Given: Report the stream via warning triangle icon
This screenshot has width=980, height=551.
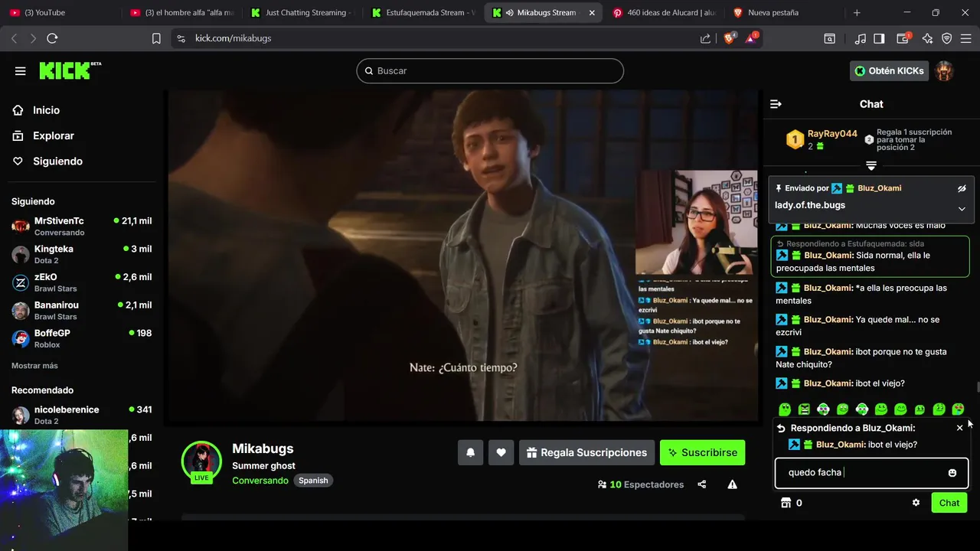Looking at the screenshot, I should [733, 484].
